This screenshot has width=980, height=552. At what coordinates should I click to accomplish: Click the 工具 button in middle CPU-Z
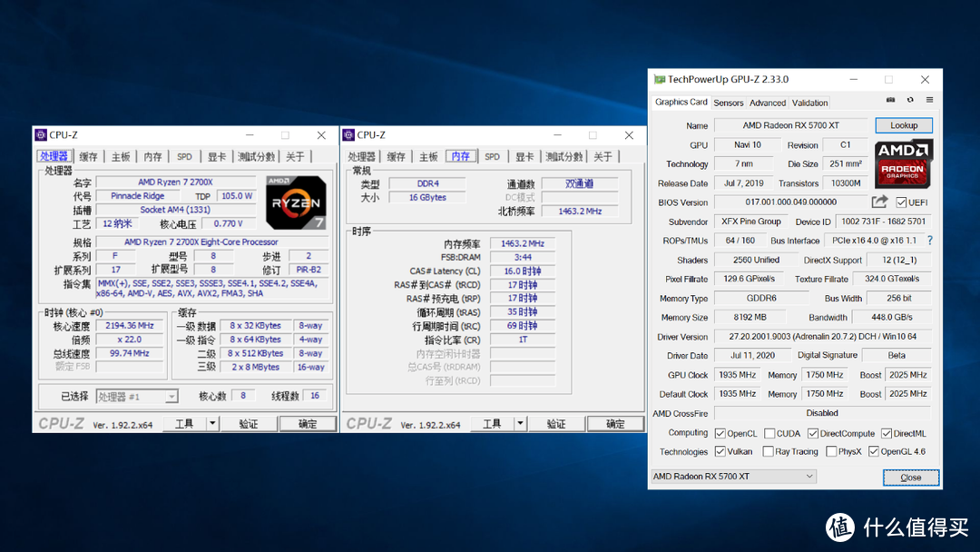492,424
